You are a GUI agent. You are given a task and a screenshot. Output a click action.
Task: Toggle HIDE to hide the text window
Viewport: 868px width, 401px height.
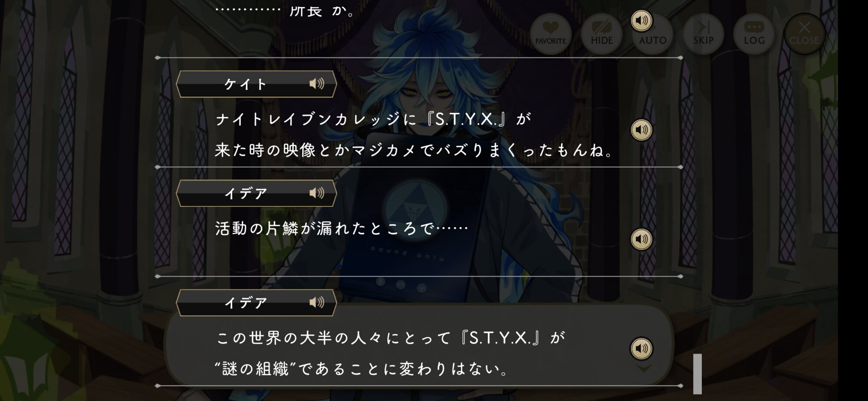coord(602,34)
